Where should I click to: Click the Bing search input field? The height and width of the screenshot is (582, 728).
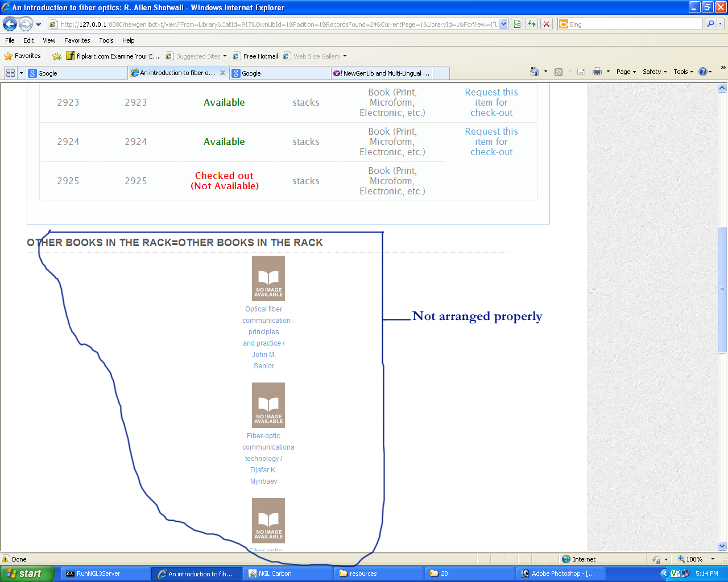point(632,24)
